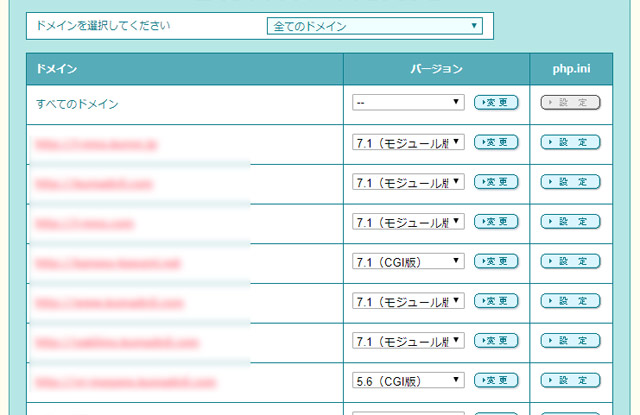The image size is (640, 415).
Task: Click greyed 設定 button in すべてのドメイン row
Action: pyautogui.click(x=570, y=102)
